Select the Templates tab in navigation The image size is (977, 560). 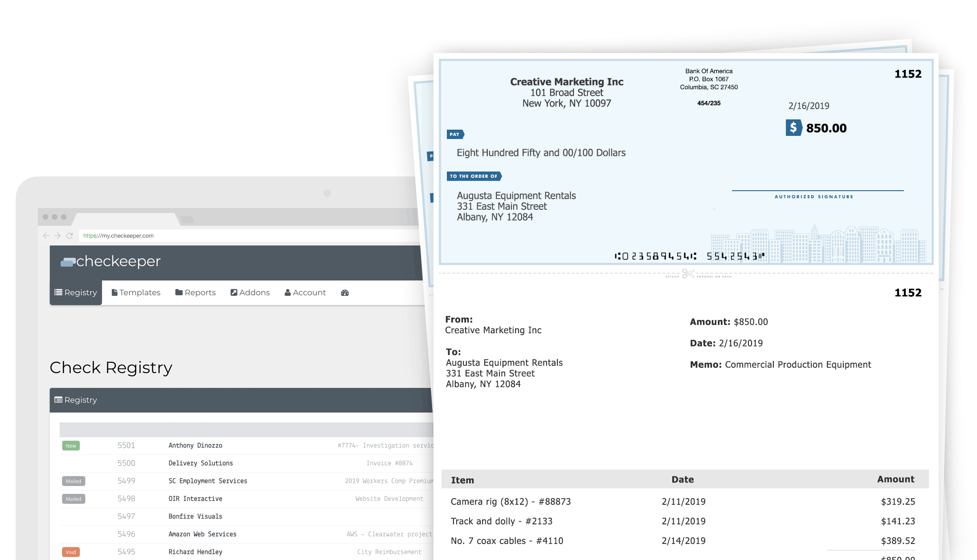tap(135, 292)
